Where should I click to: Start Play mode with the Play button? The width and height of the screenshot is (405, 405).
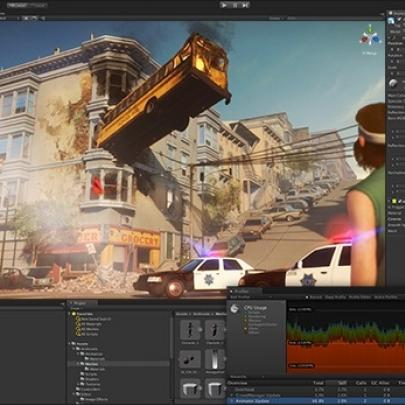coord(224,5)
